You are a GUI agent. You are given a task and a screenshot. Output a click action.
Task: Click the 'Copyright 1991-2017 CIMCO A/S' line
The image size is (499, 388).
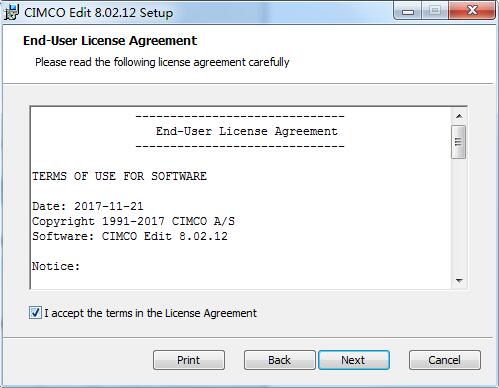(133, 221)
